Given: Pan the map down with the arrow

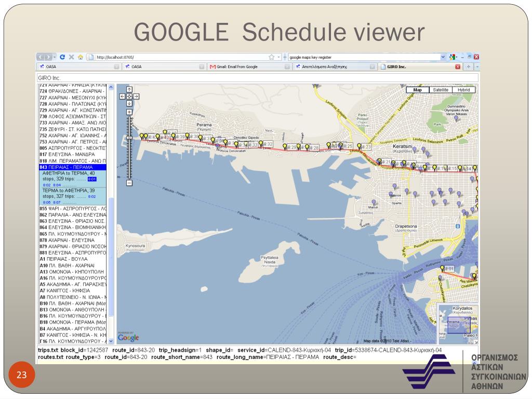Looking at the screenshot, I should 129,103.
